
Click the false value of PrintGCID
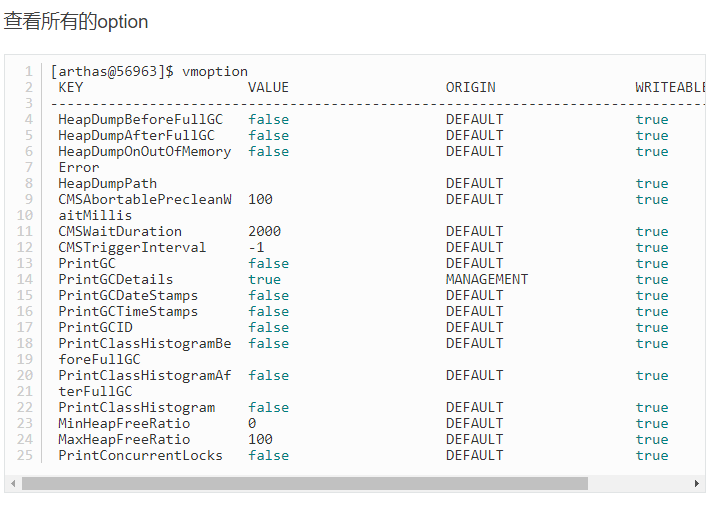268,327
